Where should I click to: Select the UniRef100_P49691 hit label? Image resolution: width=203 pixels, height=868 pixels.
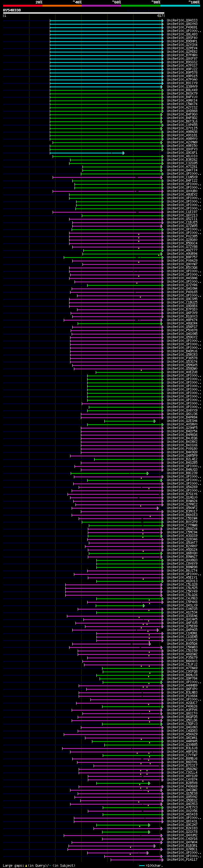[182, 28]
